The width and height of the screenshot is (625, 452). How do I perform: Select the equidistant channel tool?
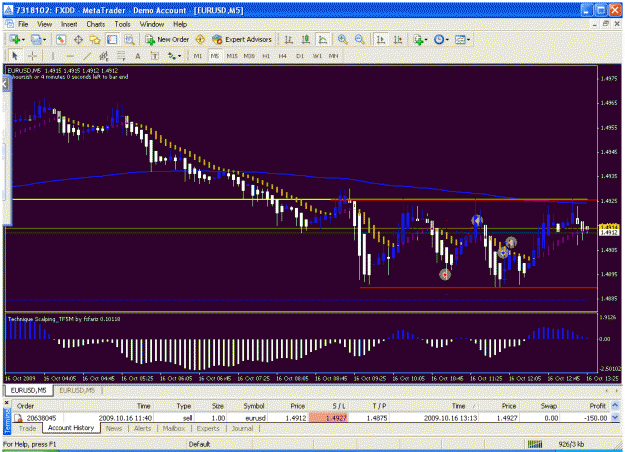104,56
